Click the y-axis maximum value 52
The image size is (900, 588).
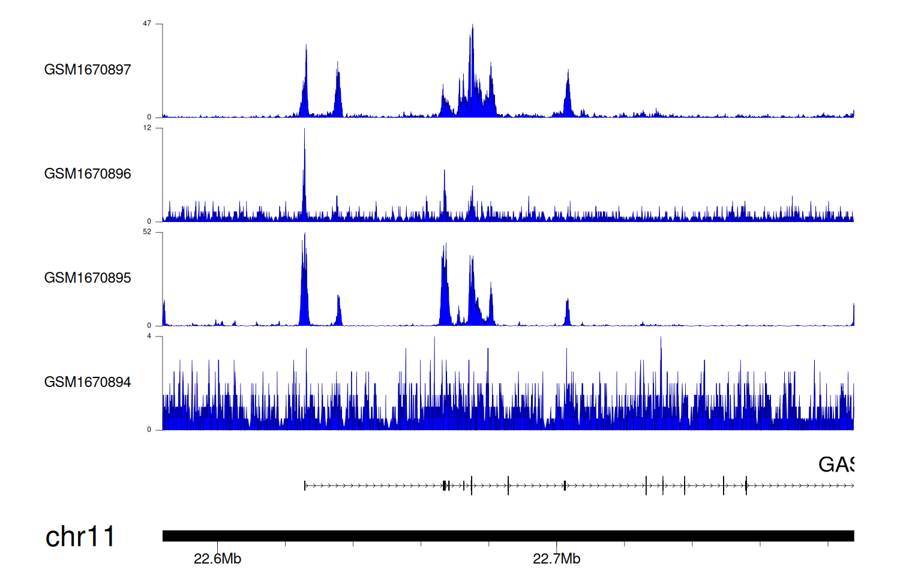pos(147,232)
